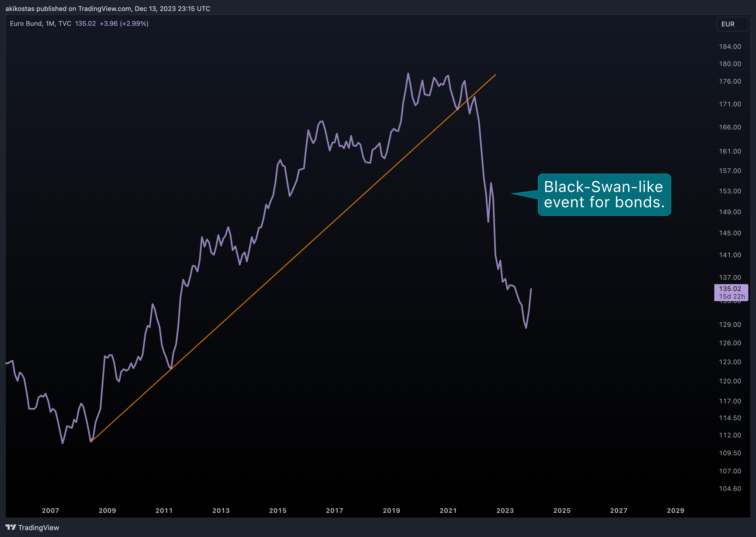Screen dimensions: 756x537
Task: Click the 112.00 price axis label
Action: pyautogui.click(x=730, y=435)
